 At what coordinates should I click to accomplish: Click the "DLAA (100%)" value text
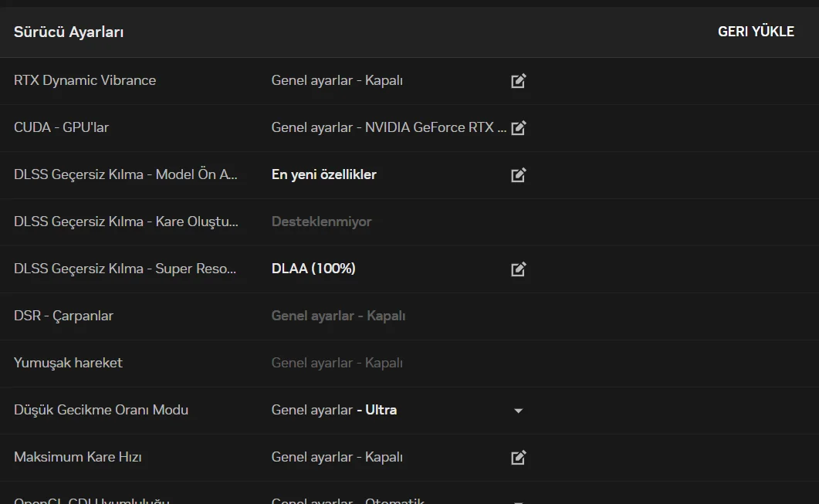(313, 269)
